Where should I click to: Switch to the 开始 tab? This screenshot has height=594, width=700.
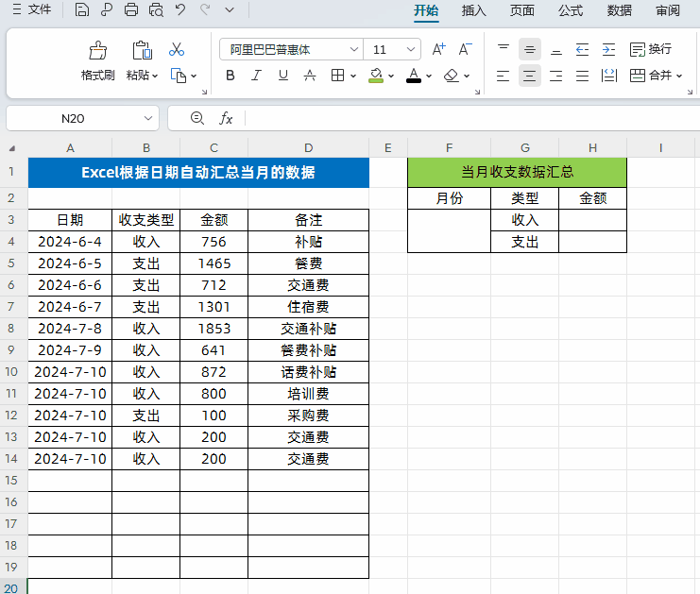(x=426, y=10)
